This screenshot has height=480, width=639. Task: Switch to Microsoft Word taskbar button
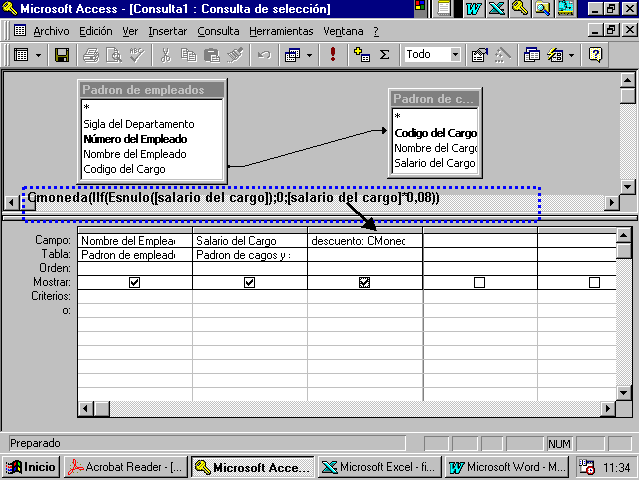pyautogui.click(x=507, y=467)
